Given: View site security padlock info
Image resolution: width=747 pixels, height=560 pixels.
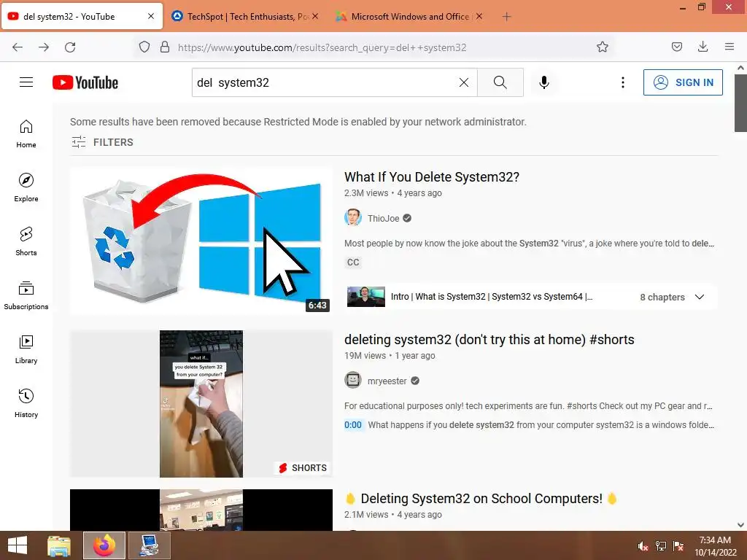Looking at the screenshot, I should (x=165, y=47).
